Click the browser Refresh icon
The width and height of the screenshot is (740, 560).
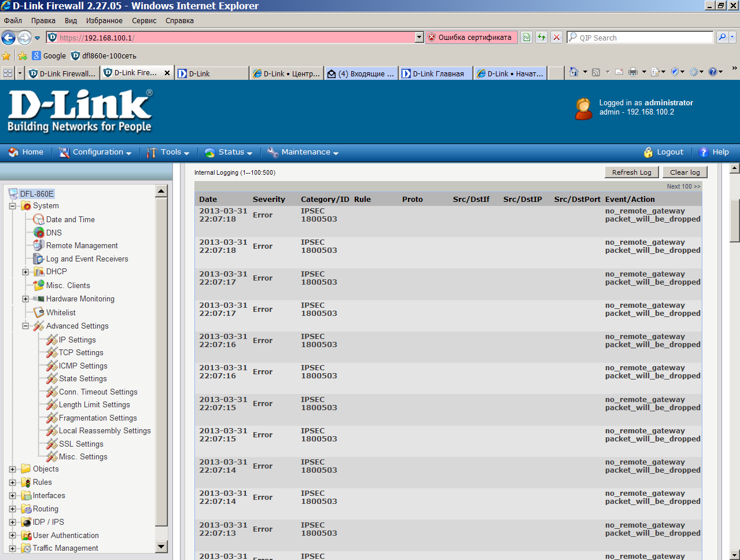tap(542, 37)
